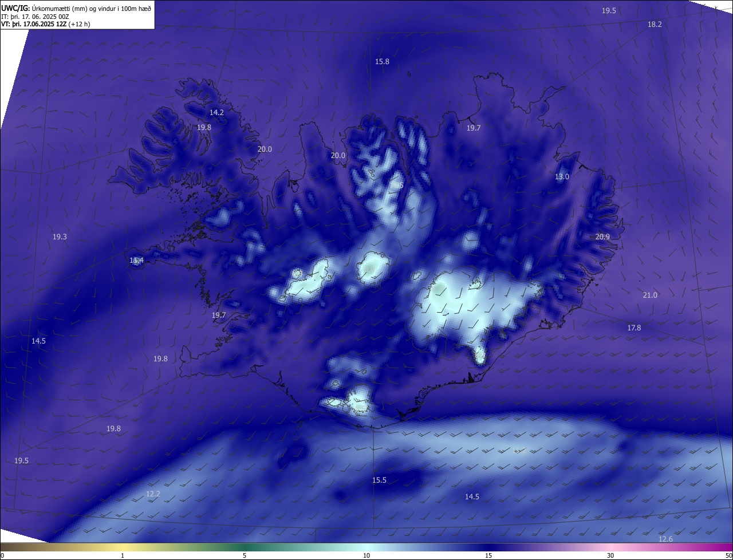Click the 12.2 value on the map
Screen dimensions: 733x560
[x=153, y=494]
